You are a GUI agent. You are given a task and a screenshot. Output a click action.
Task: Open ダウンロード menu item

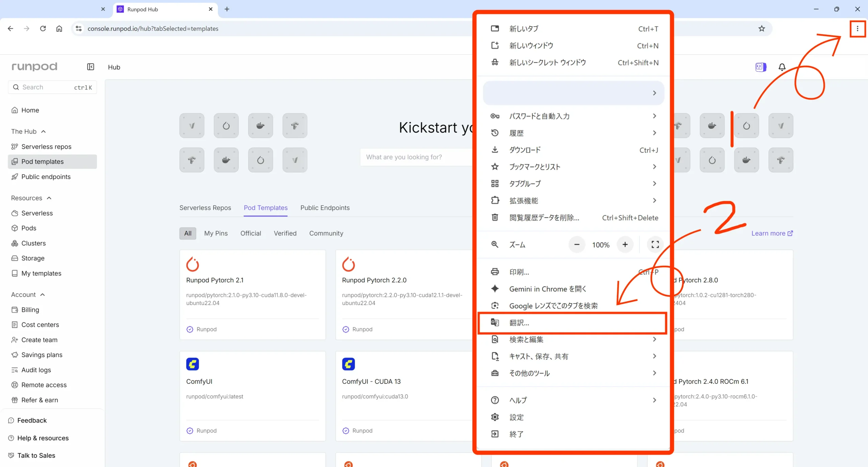pos(574,150)
